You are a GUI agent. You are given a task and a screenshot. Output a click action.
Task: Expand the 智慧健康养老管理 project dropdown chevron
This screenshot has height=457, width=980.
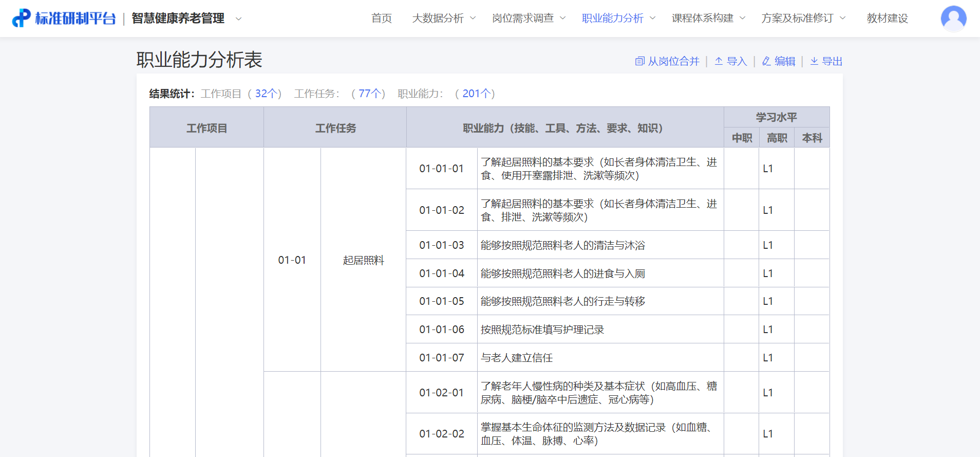[x=238, y=19]
